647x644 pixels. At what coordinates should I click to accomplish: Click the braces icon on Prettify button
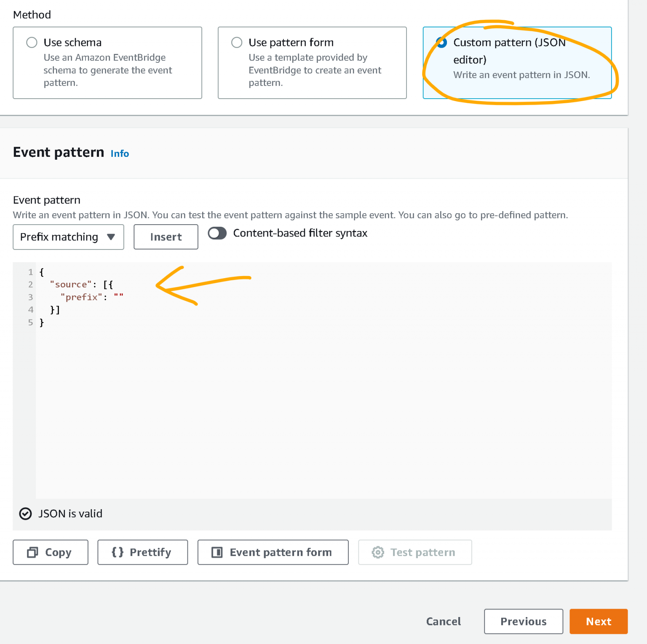[x=118, y=552]
